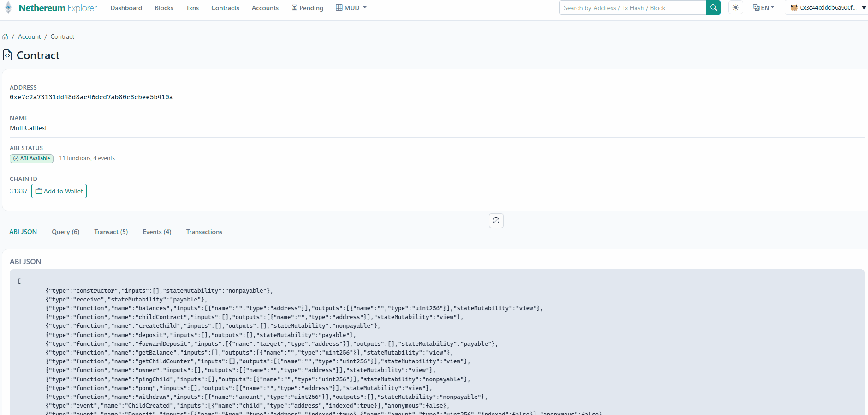Click the magnifying glass search button
This screenshot has width=868, height=415.
coord(713,8)
